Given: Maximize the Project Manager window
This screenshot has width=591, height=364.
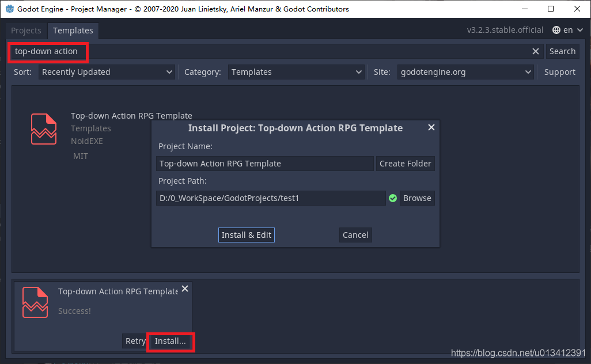Looking at the screenshot, I should click(551, 9).
